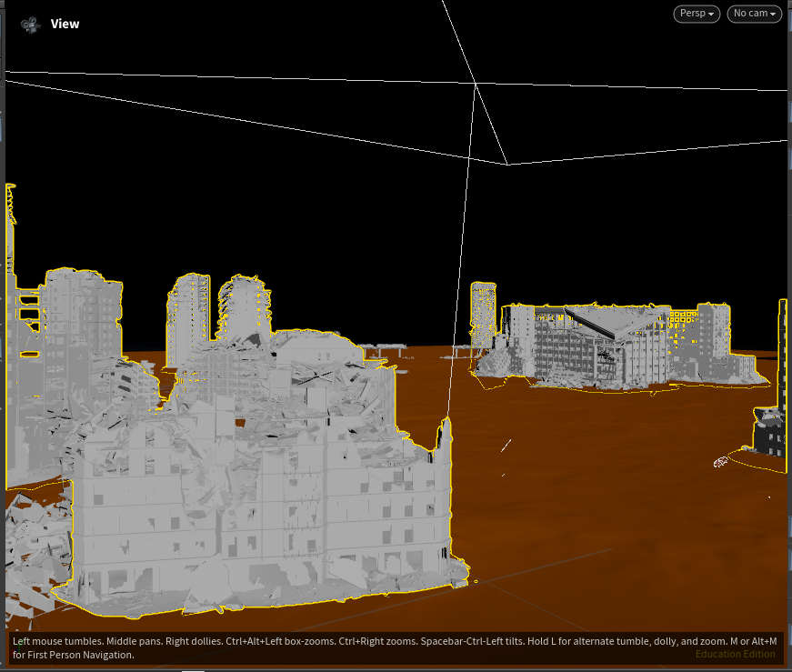Click the white bounding box corner vertex
This screenshot has height=672, width=792.
pos(476,84)
